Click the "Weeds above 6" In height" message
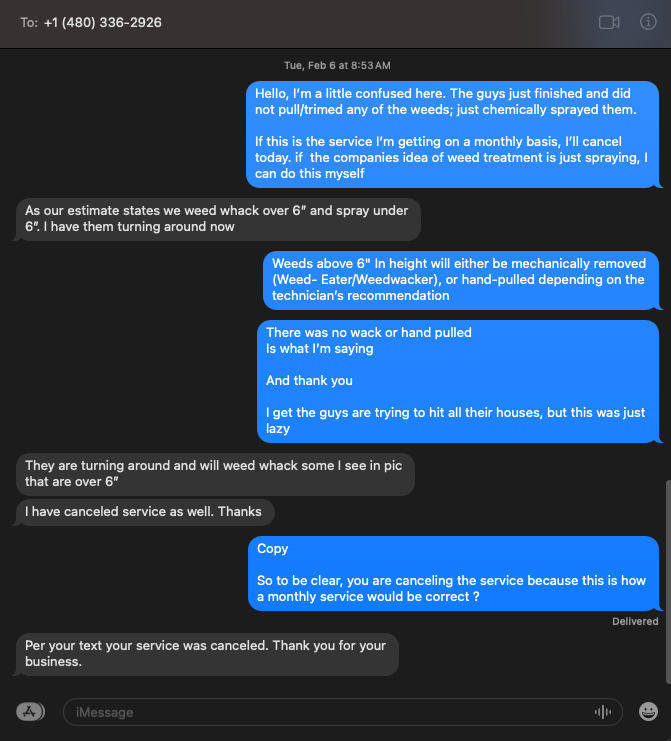Image resolution: width=671 pixels, height=741 pixels. (461, 280)
